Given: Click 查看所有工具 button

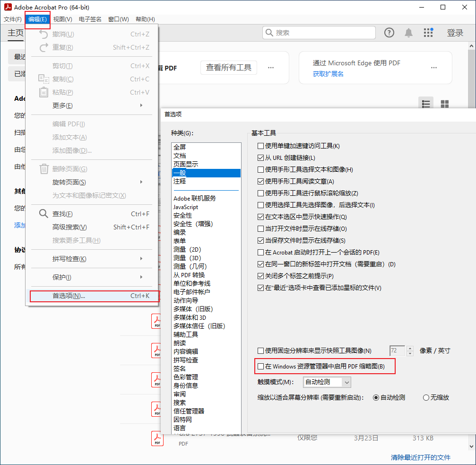Looking at the screenshot, I should 229,68.
